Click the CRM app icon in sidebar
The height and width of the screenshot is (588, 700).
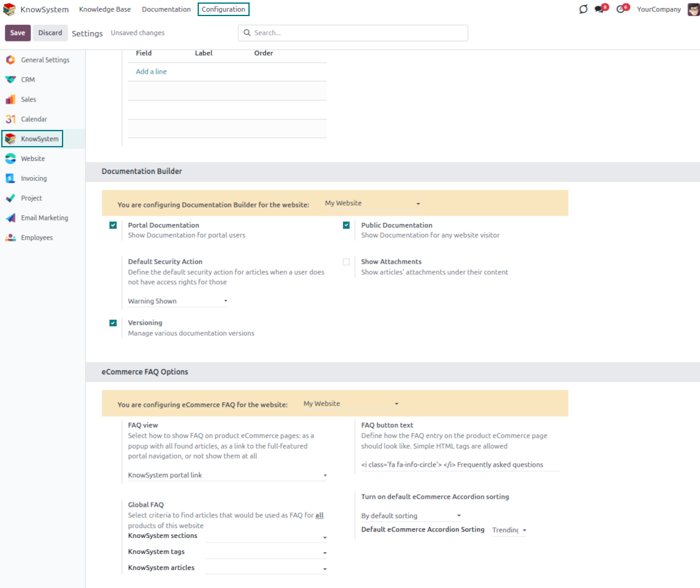[x=10, y=80]
